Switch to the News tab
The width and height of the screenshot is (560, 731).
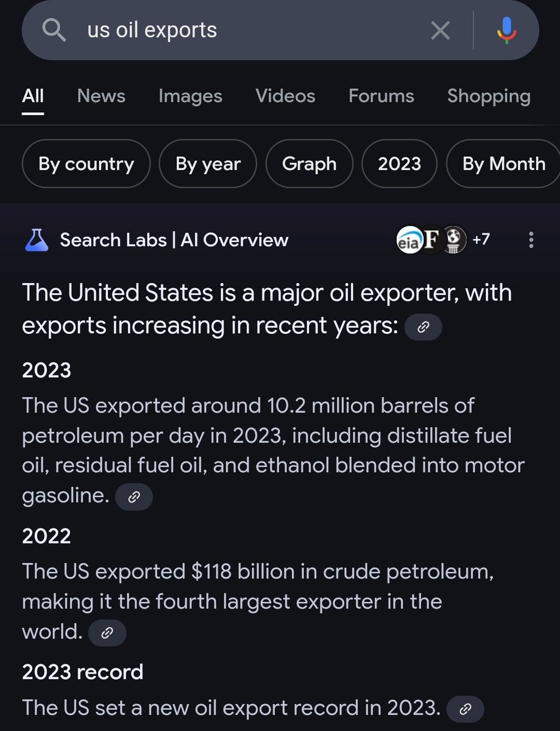click(101, 96)
